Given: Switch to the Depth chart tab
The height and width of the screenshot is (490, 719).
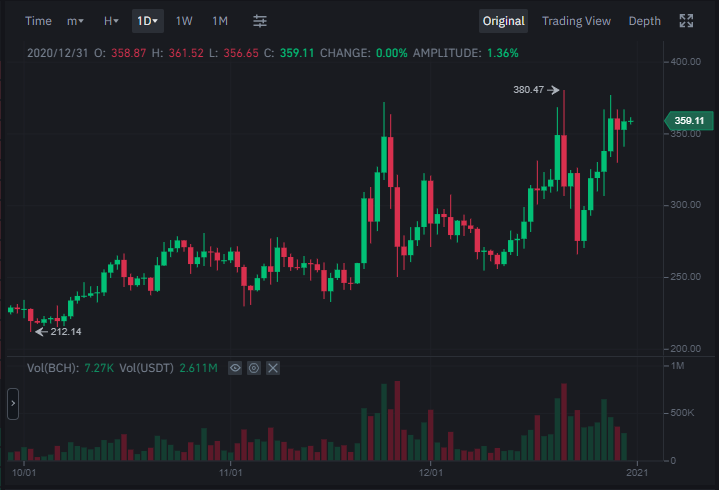Looking at the screenshot, I should (644, 21).
